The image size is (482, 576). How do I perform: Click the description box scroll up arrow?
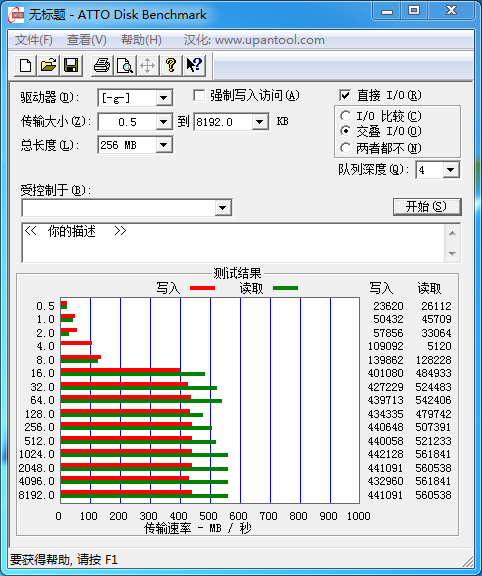pyautogui.click(x=453, y=233)
